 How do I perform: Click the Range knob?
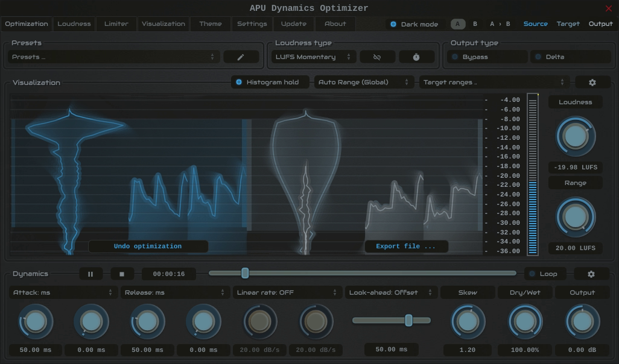click(576, 218)
